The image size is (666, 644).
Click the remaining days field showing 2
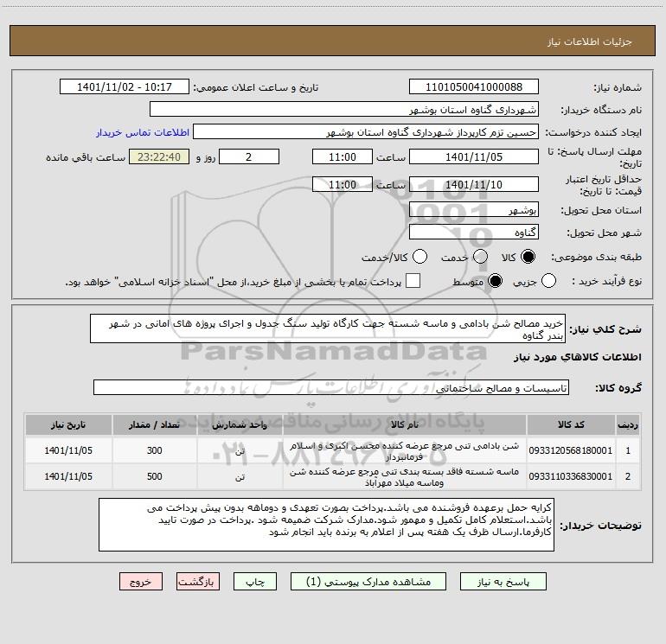pyautogui.click(x=249, y=156)
